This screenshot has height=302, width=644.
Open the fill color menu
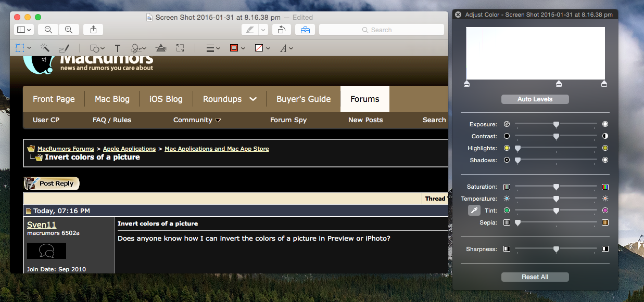tap(262, 48)
